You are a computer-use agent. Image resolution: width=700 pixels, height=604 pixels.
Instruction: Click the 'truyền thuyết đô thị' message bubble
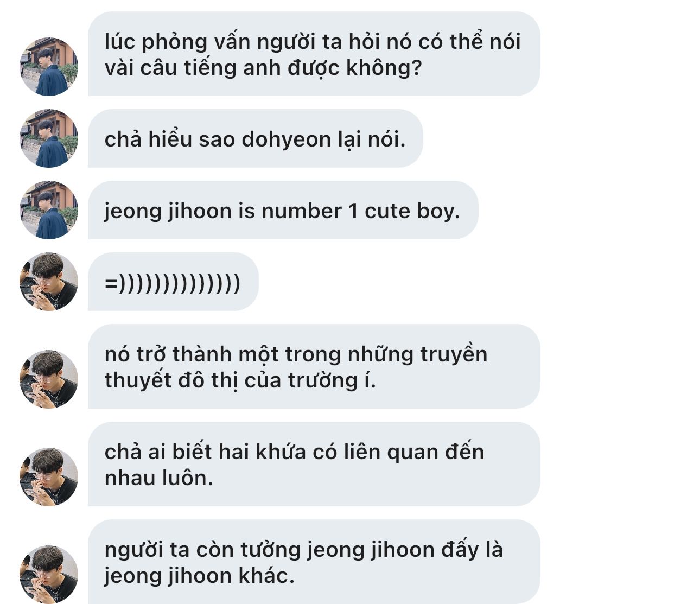pos(314,366)
